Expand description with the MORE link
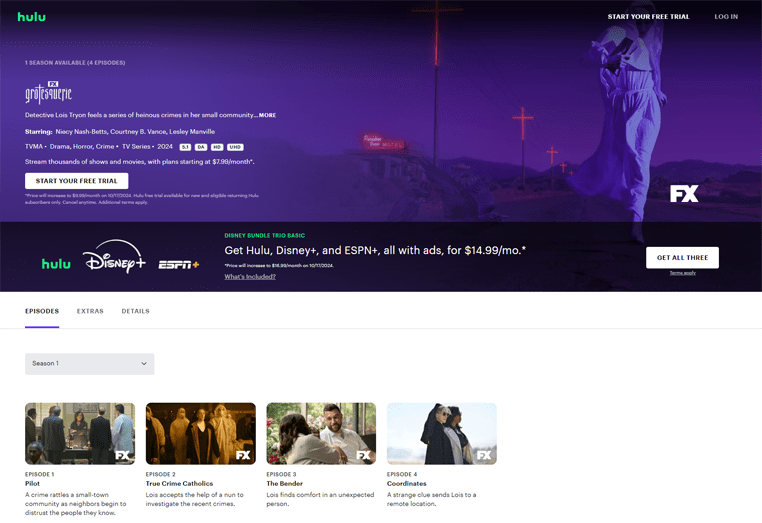This screenshot has width=762, height=523. tap(267, 115)
